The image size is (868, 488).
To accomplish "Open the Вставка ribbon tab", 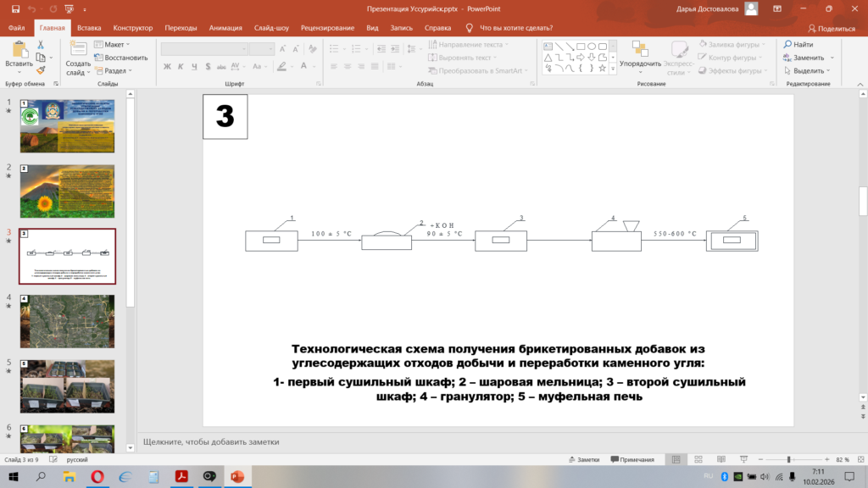I will coord(88,27).
